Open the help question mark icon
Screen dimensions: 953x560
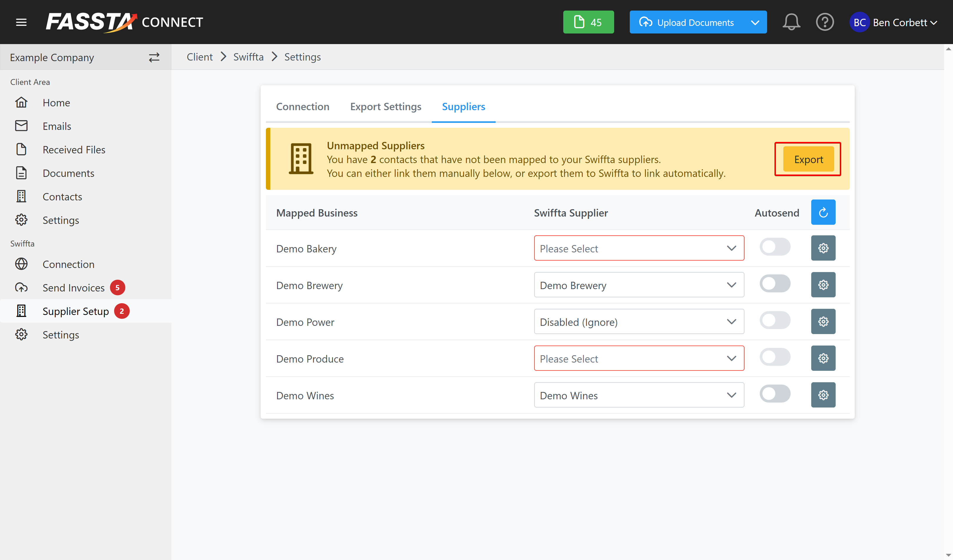824,22
